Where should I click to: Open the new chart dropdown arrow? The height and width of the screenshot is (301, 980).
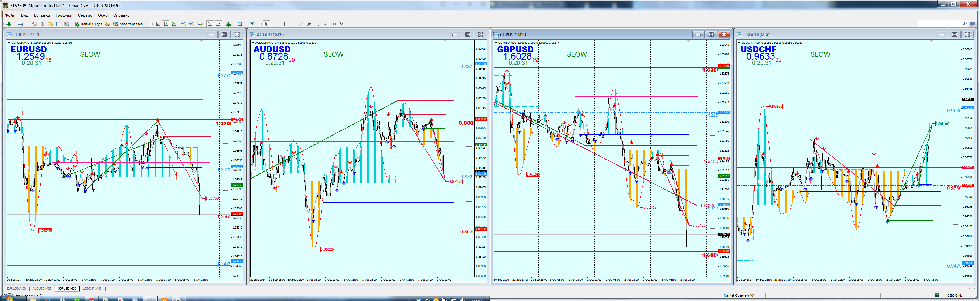[x=14, y=24]
